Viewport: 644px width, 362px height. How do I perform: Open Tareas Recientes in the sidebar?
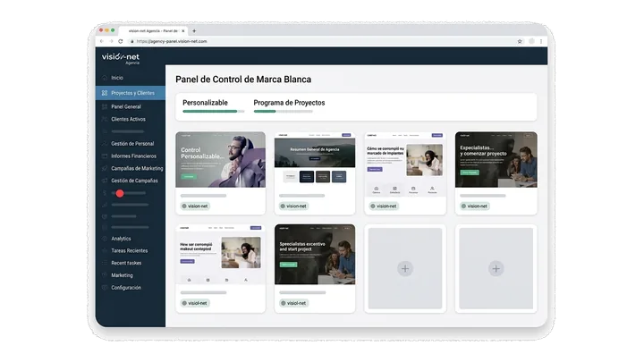point(130,251)
